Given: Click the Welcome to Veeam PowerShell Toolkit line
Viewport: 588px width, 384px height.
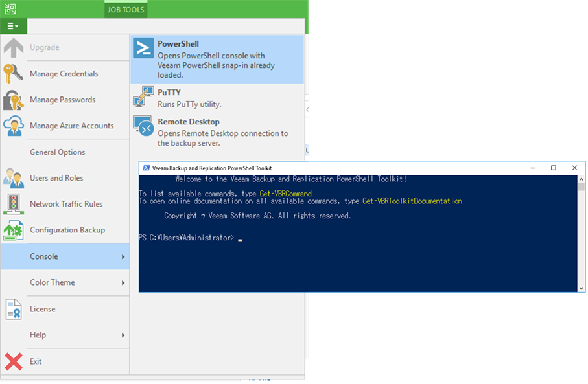Looking at the screenshot, I should tap(291, 179).
